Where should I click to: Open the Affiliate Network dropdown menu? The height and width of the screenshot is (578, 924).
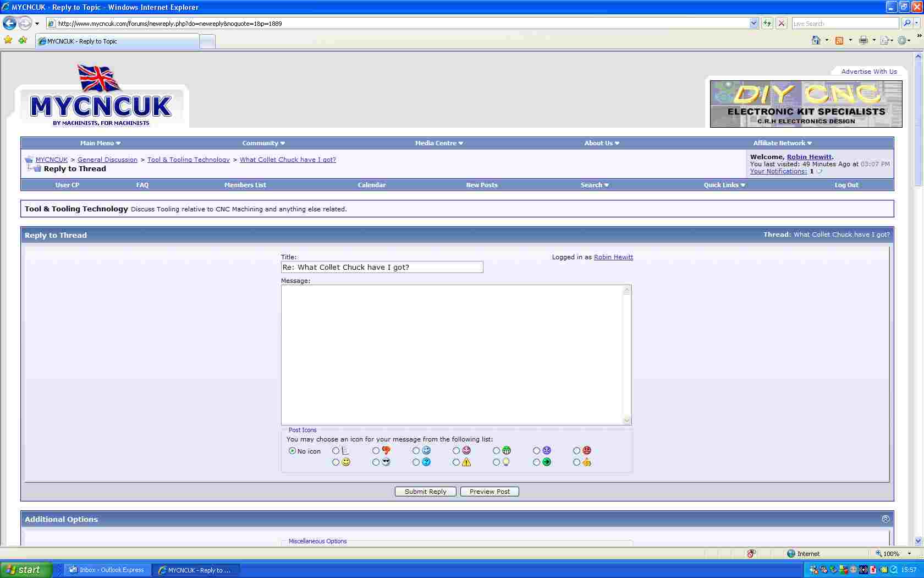(x=782, y=143)
